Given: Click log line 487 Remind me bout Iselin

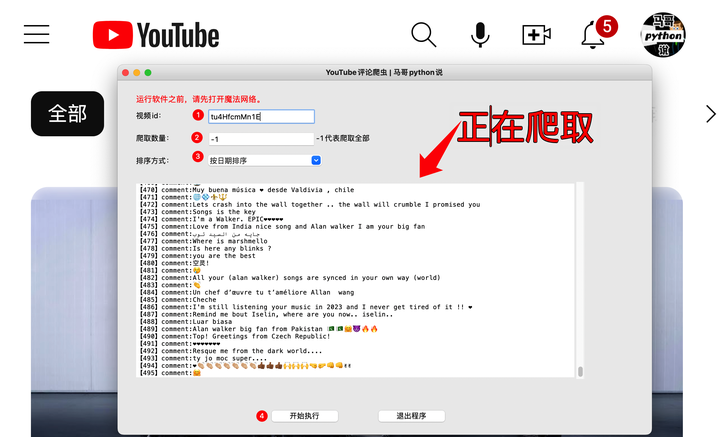Looking at the screenshot, I should (266, 314).
